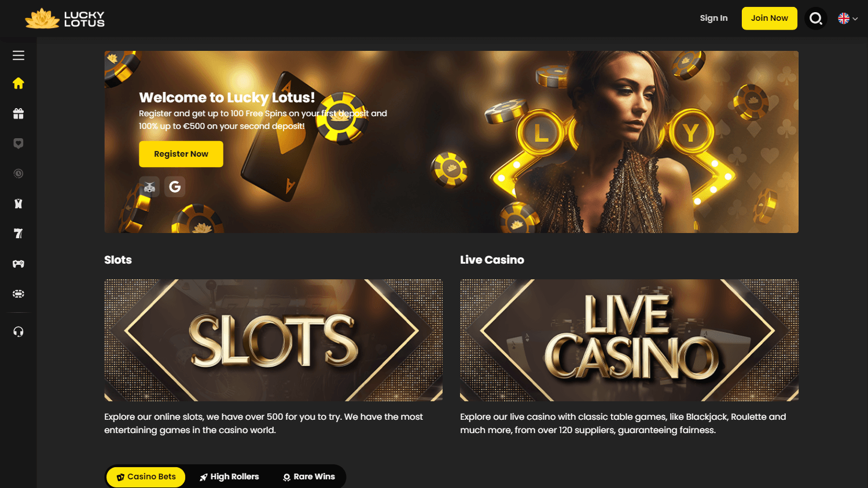Open the lucky seven slots icon
This screenshot has height=488, width=868.
tap(19, 234)
